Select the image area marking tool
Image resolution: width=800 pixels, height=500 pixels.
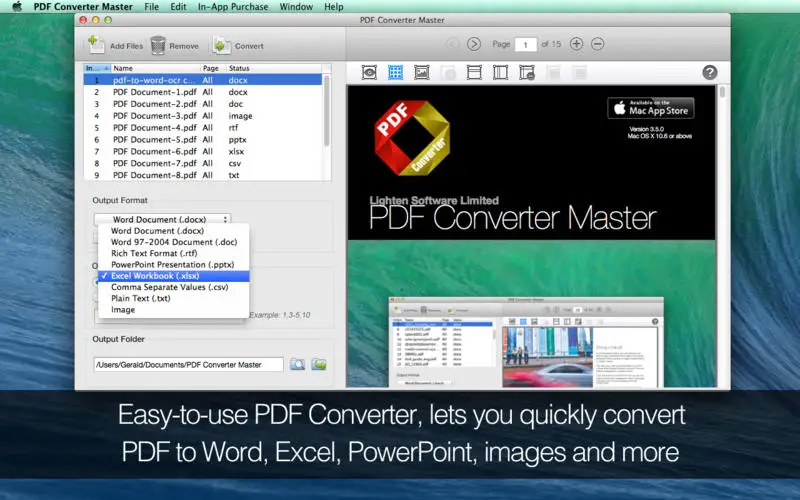pyautogui.click(x=422, y=72)
